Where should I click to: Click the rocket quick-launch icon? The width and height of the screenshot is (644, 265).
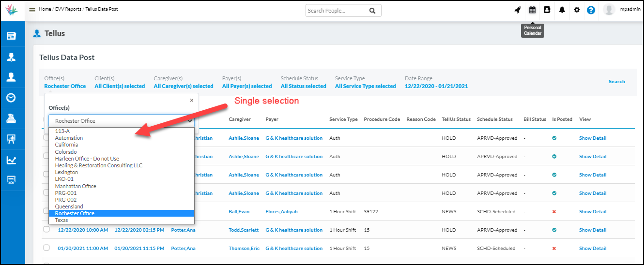518,10
